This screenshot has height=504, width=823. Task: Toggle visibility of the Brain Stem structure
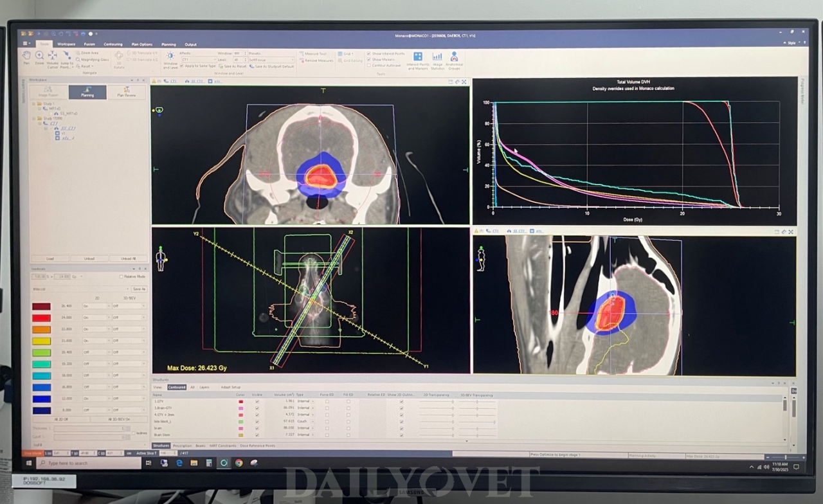pyautogui.click(x=257, y=435)
